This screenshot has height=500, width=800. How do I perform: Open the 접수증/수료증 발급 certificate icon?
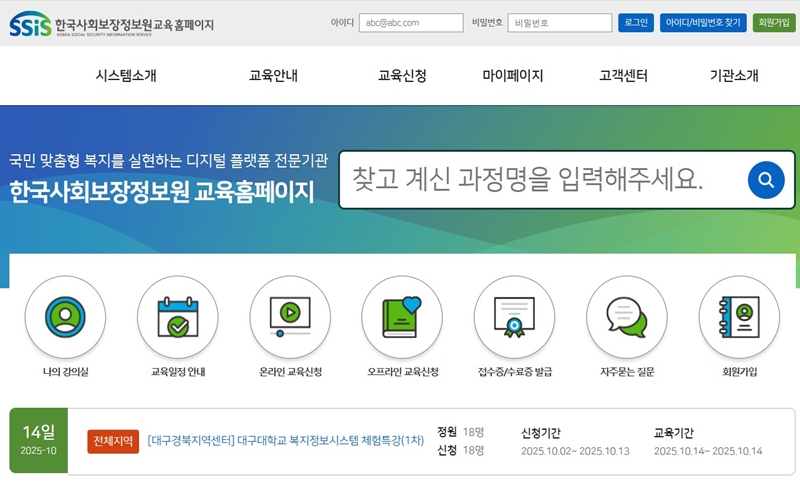[514, 317]
